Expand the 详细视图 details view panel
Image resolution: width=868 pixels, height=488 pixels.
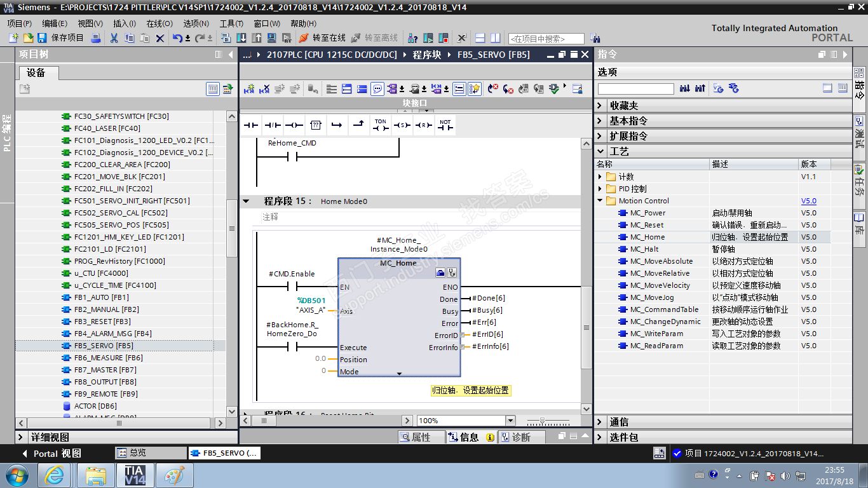(22, 437)
